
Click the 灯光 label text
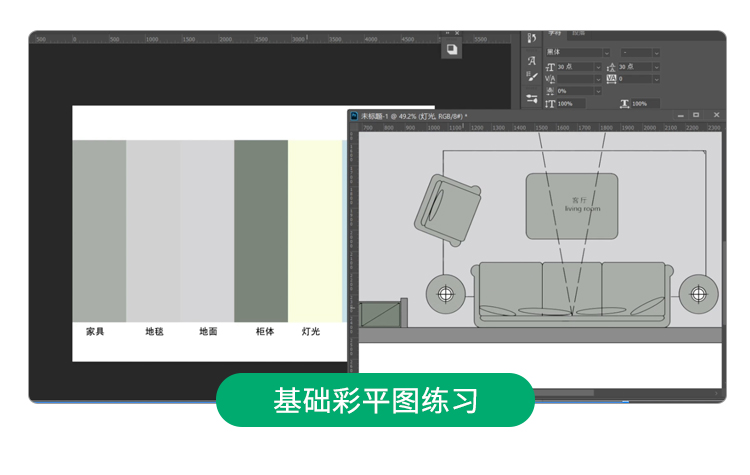coord(311,331)
